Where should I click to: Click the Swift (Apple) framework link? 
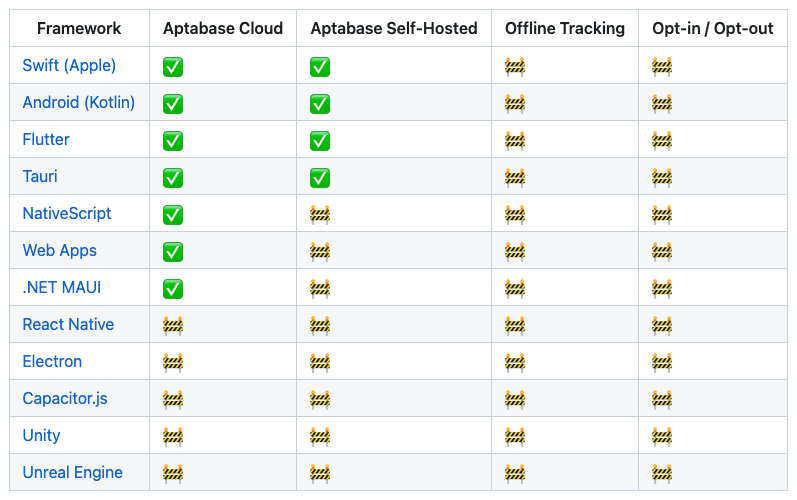tap(69, 66)
